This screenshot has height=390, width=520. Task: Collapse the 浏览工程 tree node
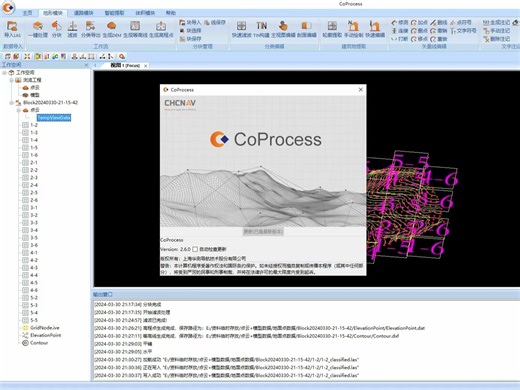pyautogui.click(x=11, y=80)
